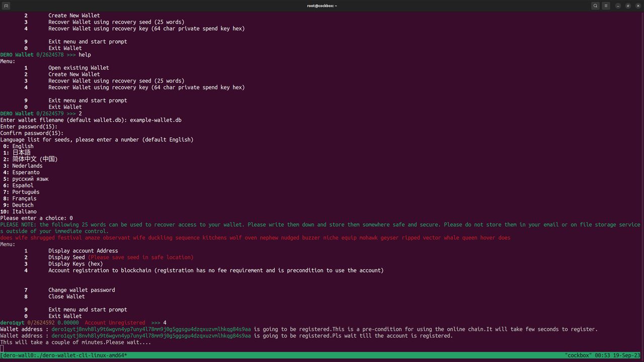Click language option '3: Nederlands'
The image size is (644, 362).
pos(23,165)
